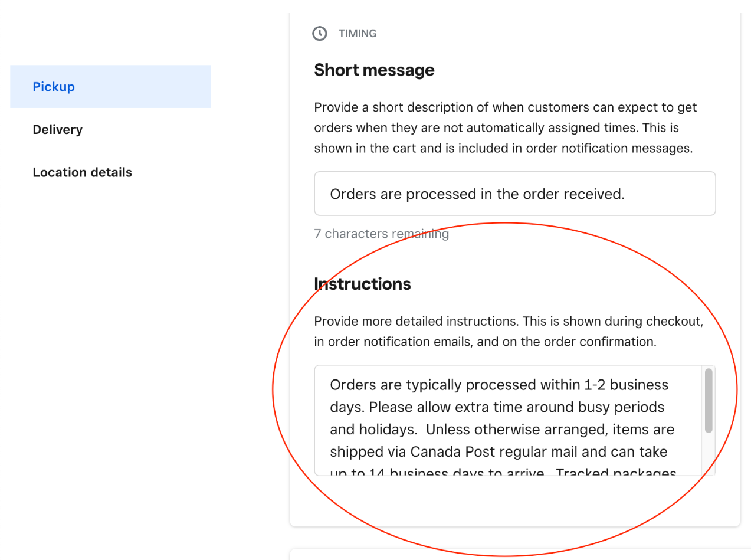Focus the Short message input field

coord(514,194)
